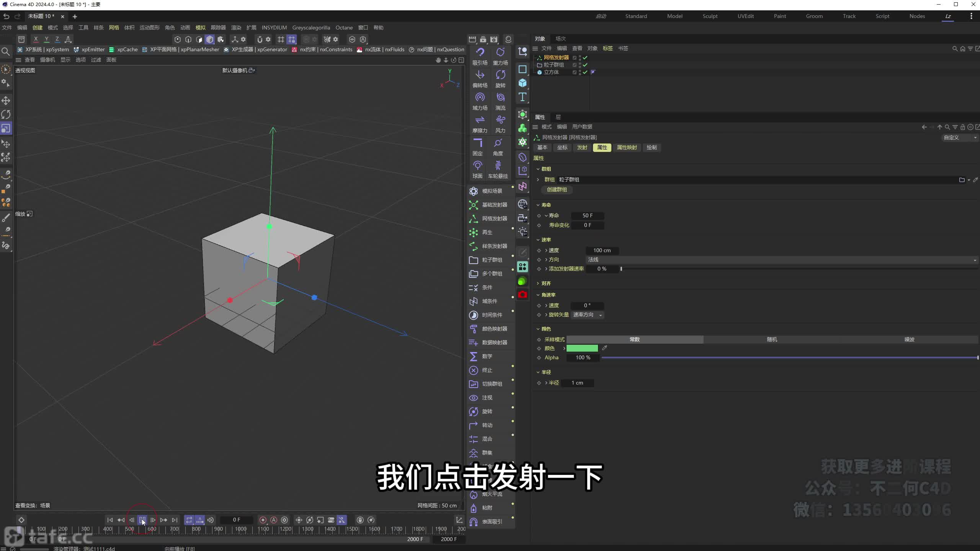The height and width of the screenshot is (551, 980).
Task: Click the 创建群组 button
Action: 557,189
